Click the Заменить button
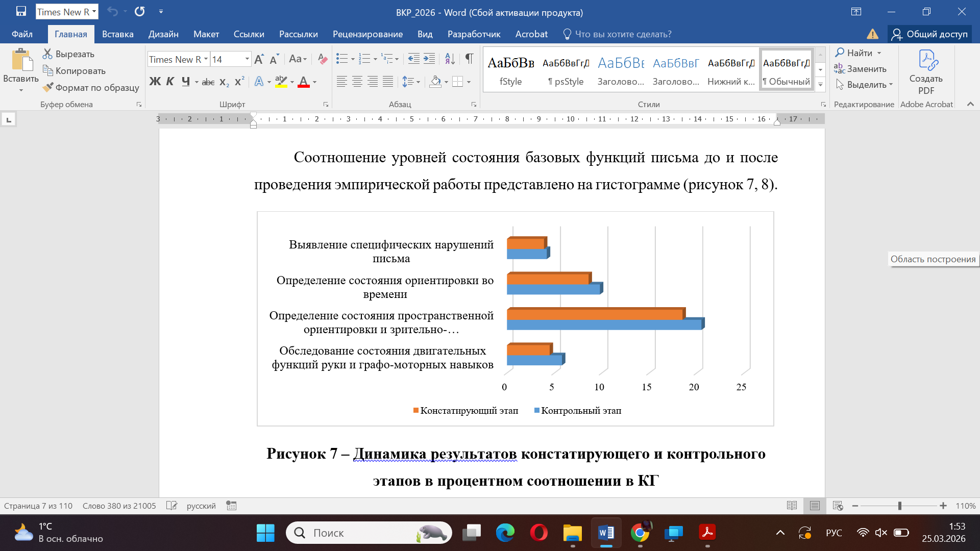 (861, 69)
